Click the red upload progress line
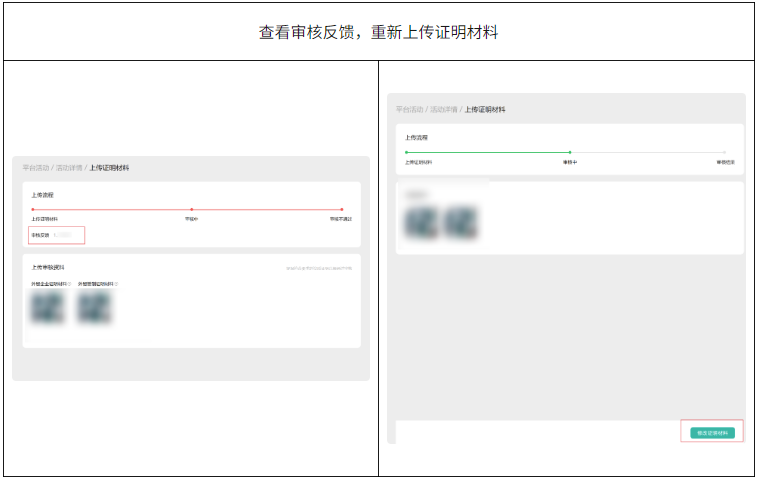The image size is (758, 478). (x=112, y=210)
